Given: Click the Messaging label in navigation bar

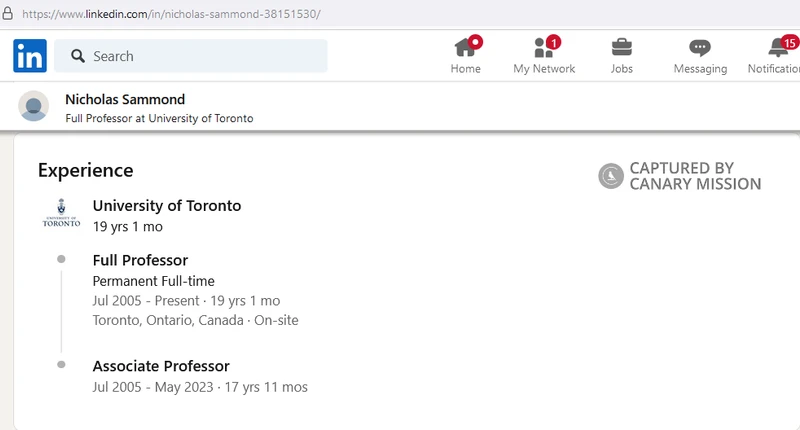Looking at the screenshot, I should 700,69.
